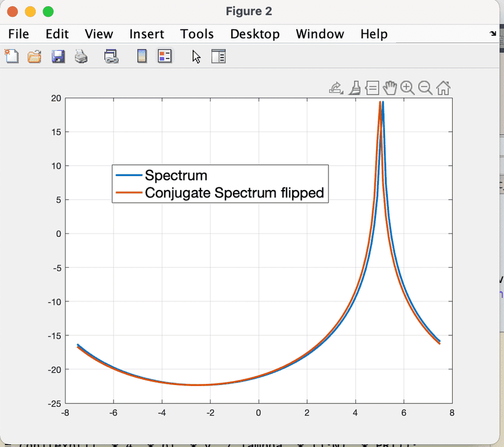Click the Restore View home icon
This screenshot has height=447, width=504.
pos(443,88)
